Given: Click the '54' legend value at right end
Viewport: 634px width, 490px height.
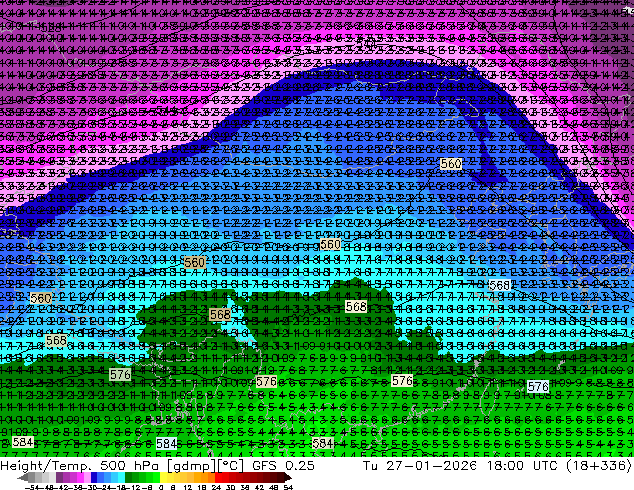Looking at the screenshot, I should pyautogui.click(x=288, y=487).
